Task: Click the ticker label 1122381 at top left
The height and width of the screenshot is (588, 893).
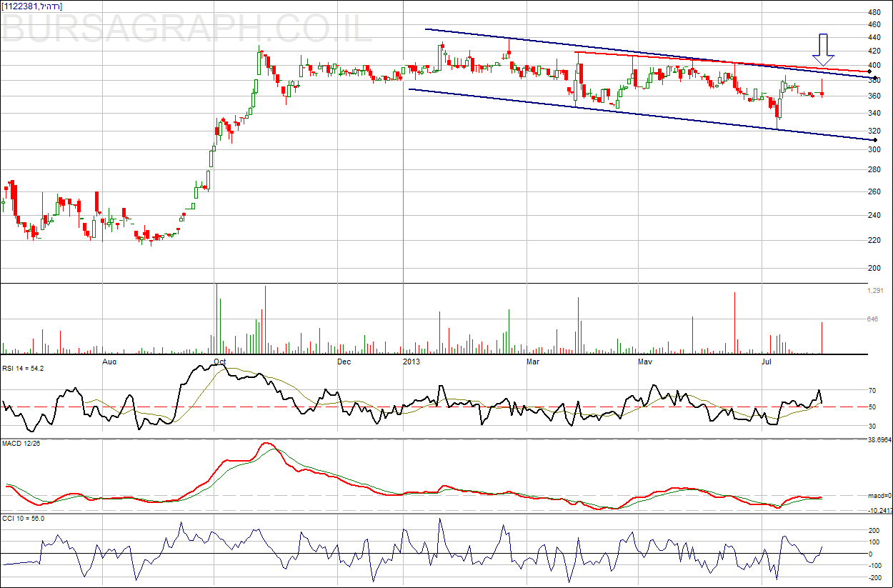Action: coord(32,6)
